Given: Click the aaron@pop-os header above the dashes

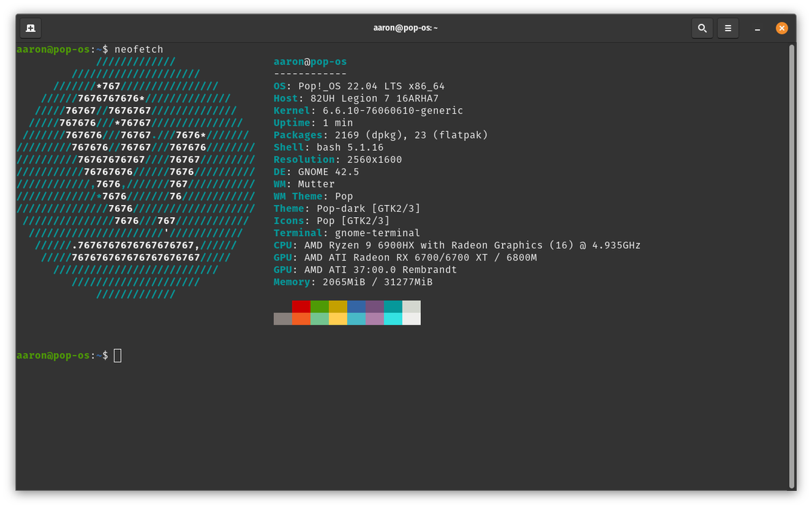Looking at the screenshot, I should (311, 62).
